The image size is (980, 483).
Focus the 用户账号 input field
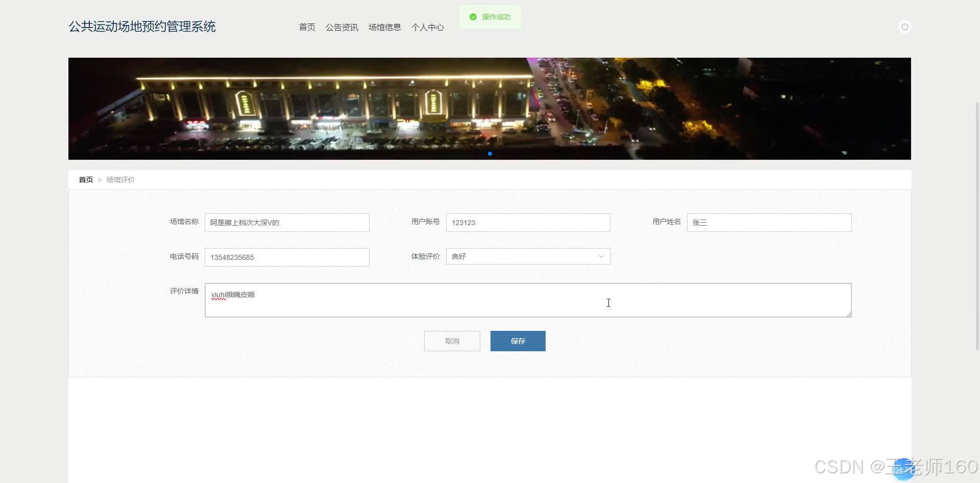528,223
